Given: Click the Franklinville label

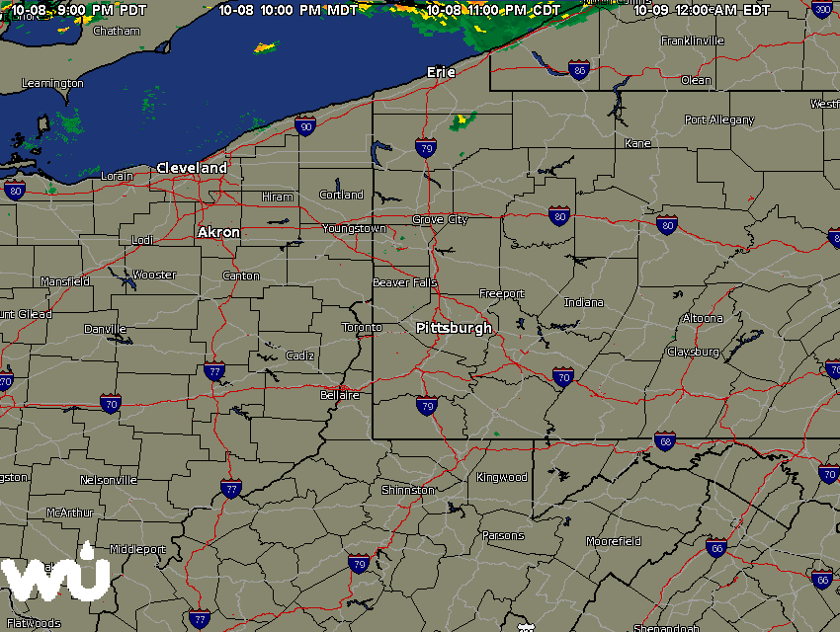Looking at the screenshot, I should click(x=692, y=41).
